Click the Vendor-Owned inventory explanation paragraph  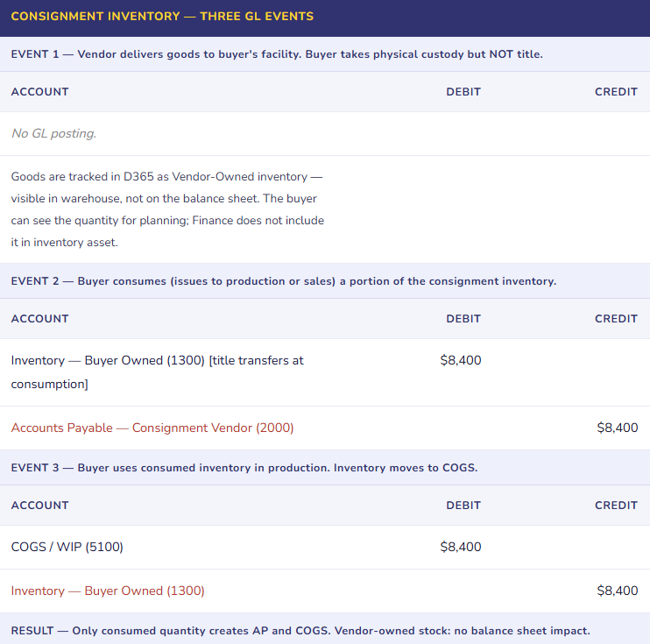(167, 209)
